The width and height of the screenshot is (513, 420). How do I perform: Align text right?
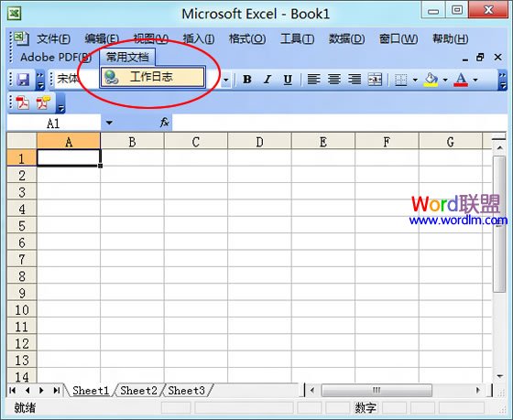(355, 80)
